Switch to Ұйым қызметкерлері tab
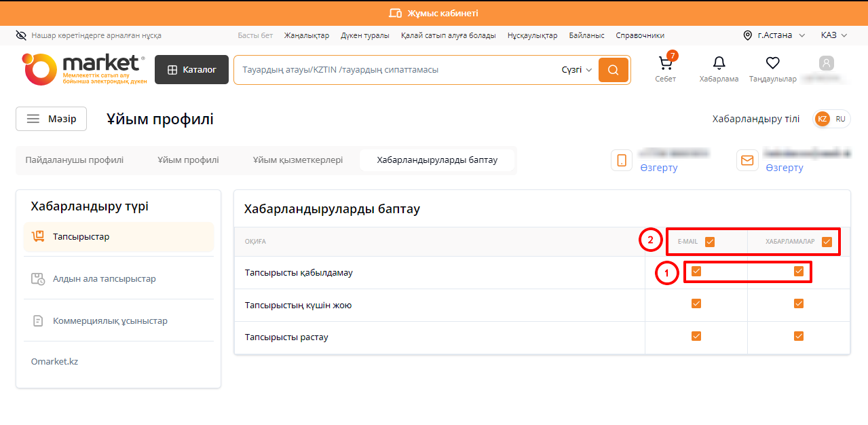The width and height of the screenshot is (868, 425). click(298, 160)
